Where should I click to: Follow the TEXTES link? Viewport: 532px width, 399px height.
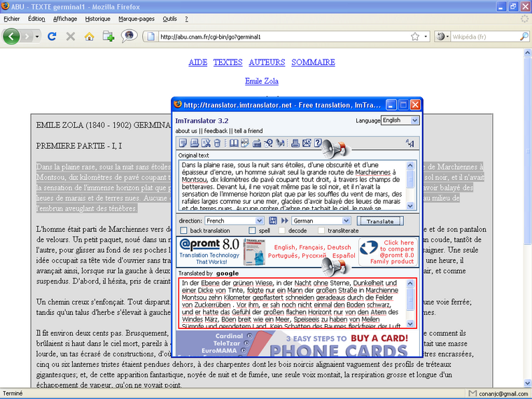pos(227,62)
